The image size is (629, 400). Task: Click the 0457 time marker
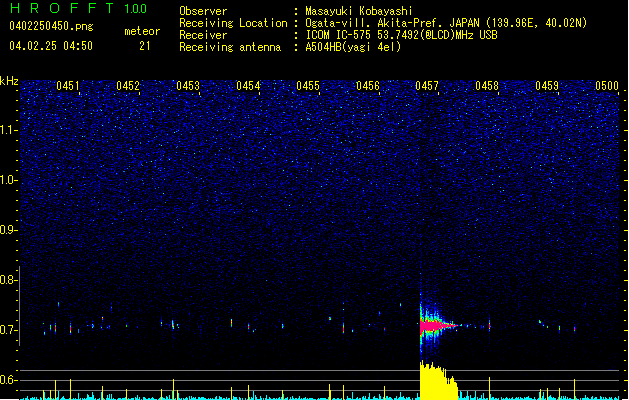point(427,85)
